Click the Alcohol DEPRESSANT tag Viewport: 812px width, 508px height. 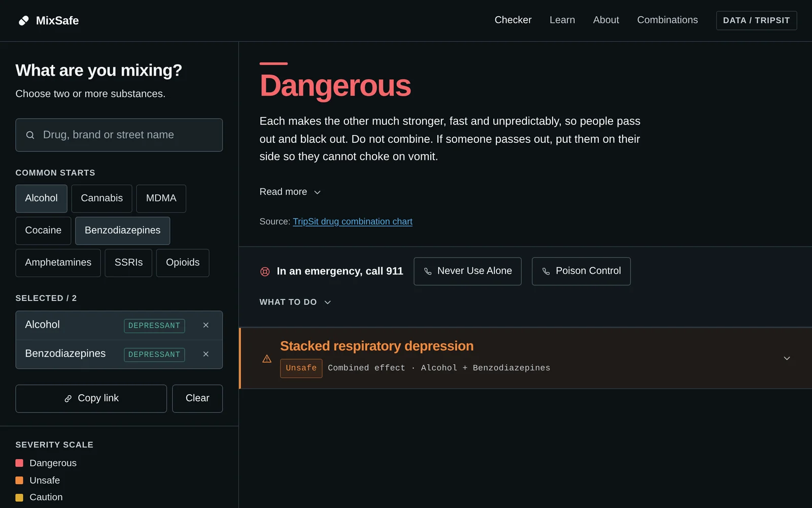[154, 326]
